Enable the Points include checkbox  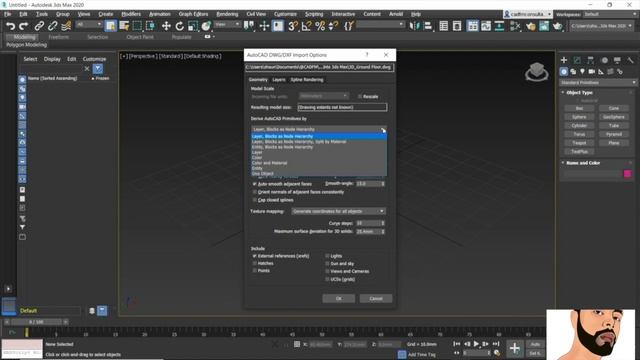coord(255,271)
